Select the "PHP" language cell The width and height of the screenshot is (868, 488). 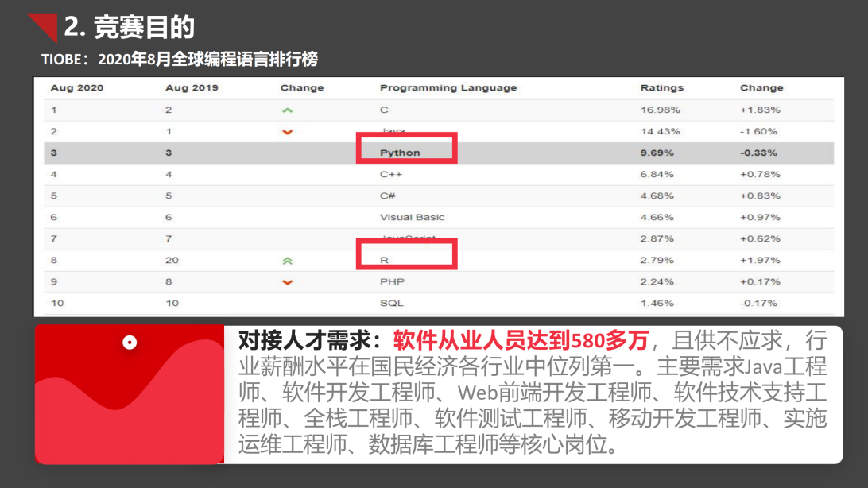click(392, 281)
